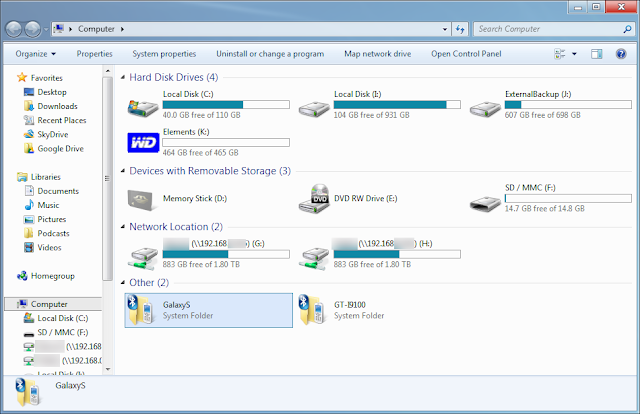
Task: Select SD / MMC (F:) in navigation pane
Action: (62, 332)
